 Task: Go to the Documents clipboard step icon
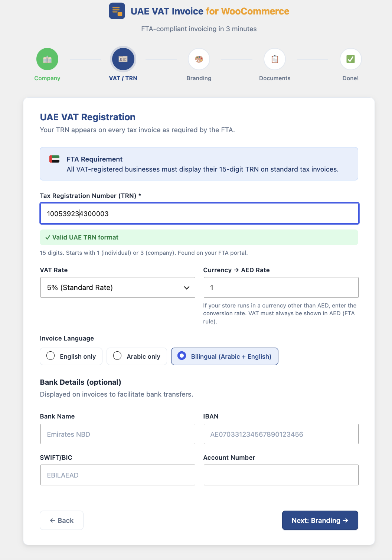[275, 59]
